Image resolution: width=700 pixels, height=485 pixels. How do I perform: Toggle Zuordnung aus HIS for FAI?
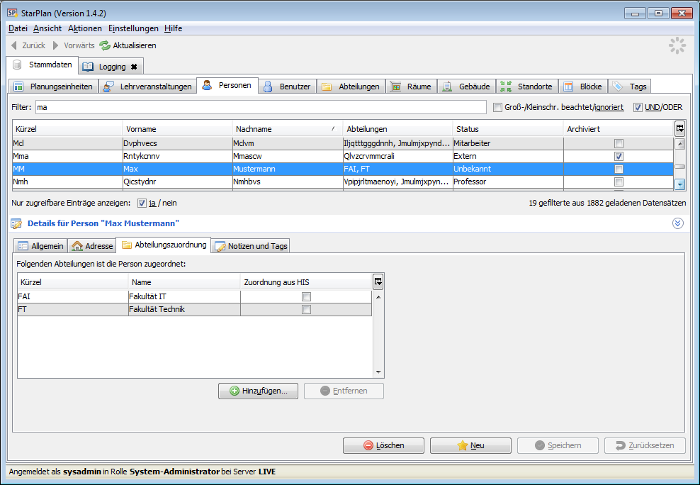306,297
